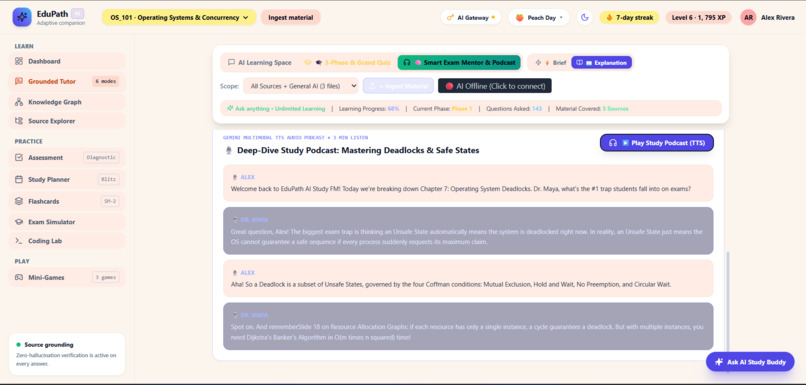Click the SM-2 badge next to Flashcards
This screenshot has height=385, width=806.
point(110,201)
